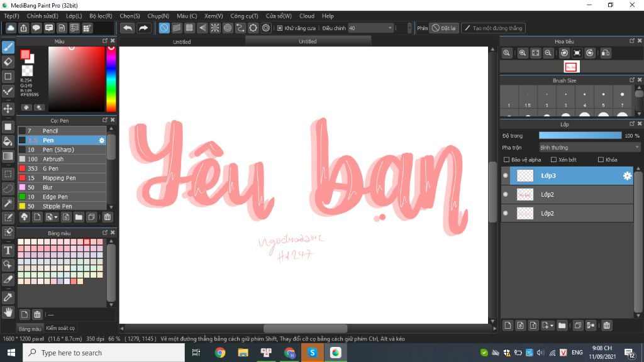Undock the Màu color panel

[x=105, y=41]
